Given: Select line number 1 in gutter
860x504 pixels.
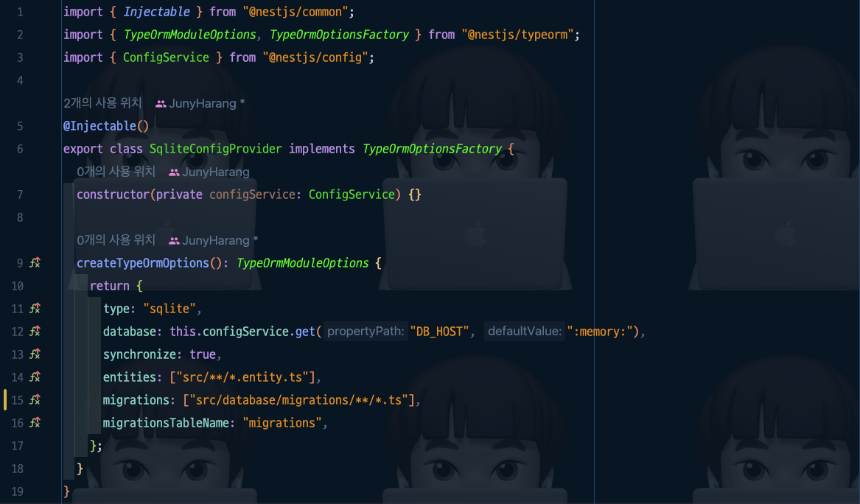Looking at the screenshot, I should 20,12.
